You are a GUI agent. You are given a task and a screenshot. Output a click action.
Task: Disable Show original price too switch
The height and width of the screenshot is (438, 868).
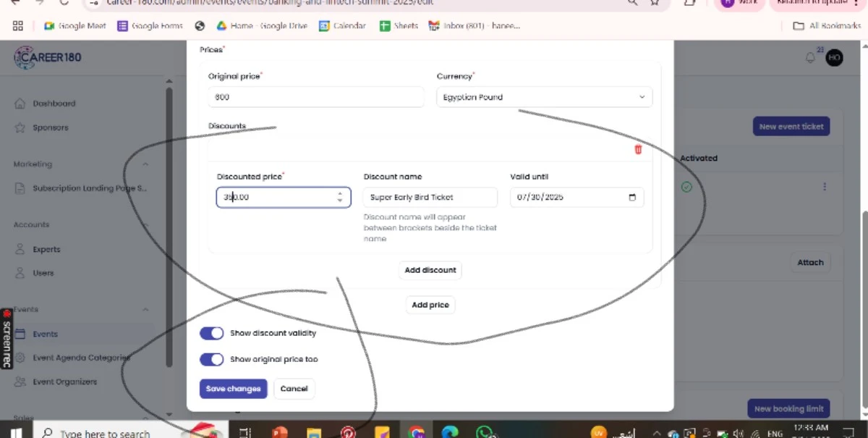pos(212,359)
